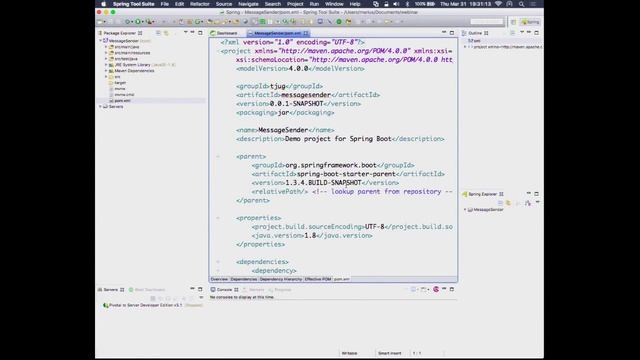Expand Maven Dependencies node
The height and width of the screenshot is (360, 640).
(x=106, y=71)
